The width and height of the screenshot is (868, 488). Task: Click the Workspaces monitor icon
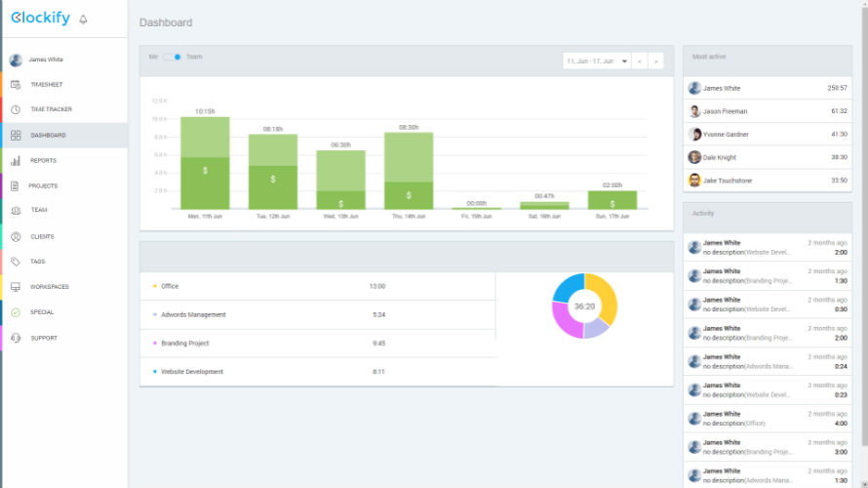(x=16, y=287)
